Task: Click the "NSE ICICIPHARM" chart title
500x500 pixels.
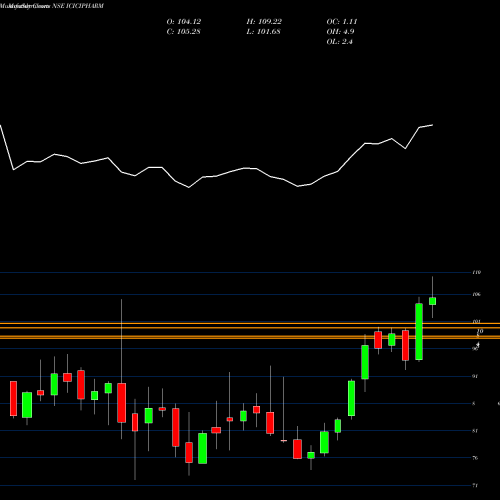Action: 78,6
